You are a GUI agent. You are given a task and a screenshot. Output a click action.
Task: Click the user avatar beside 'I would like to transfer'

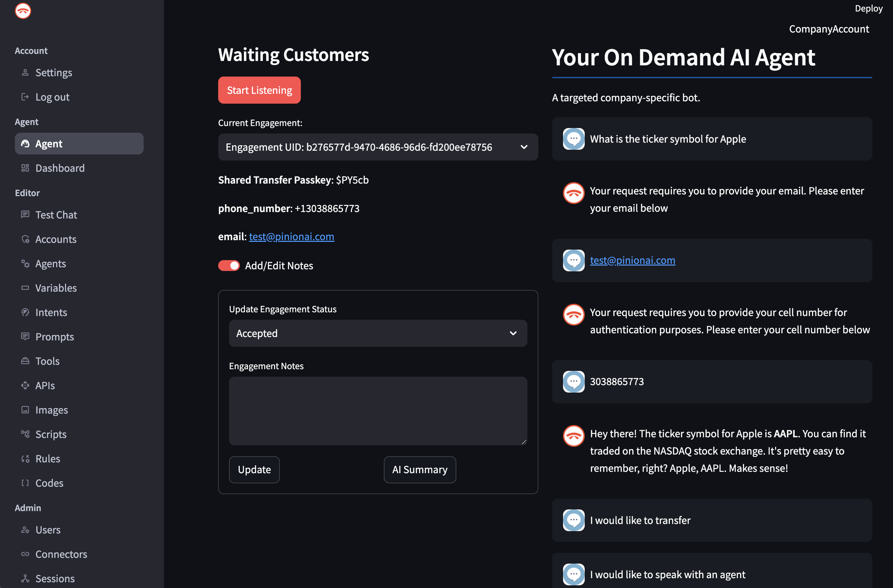click(574, 520)
